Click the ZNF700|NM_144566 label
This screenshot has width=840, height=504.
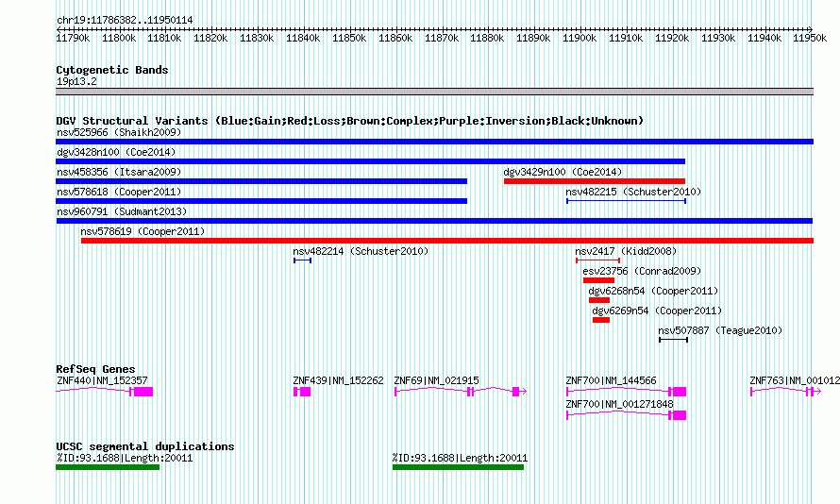click(612, 380)
